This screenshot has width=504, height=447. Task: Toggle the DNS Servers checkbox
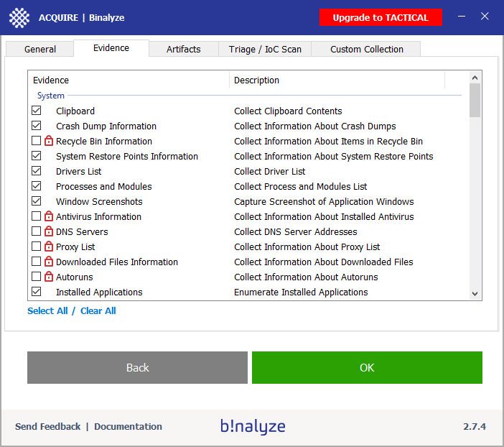(x=37, y=231)
